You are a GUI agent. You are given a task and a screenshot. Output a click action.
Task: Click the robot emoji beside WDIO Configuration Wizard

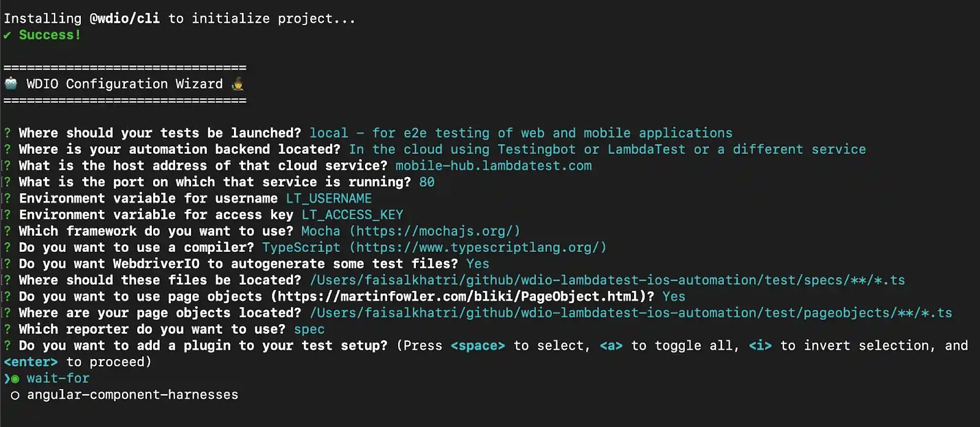point(11,83)
